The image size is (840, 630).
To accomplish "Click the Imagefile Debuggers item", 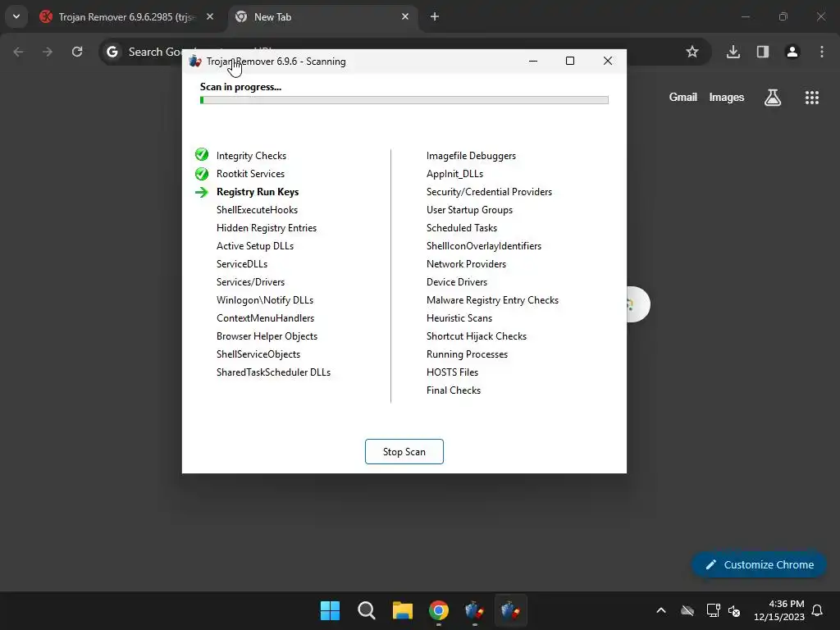I will (x=471, y=156).
